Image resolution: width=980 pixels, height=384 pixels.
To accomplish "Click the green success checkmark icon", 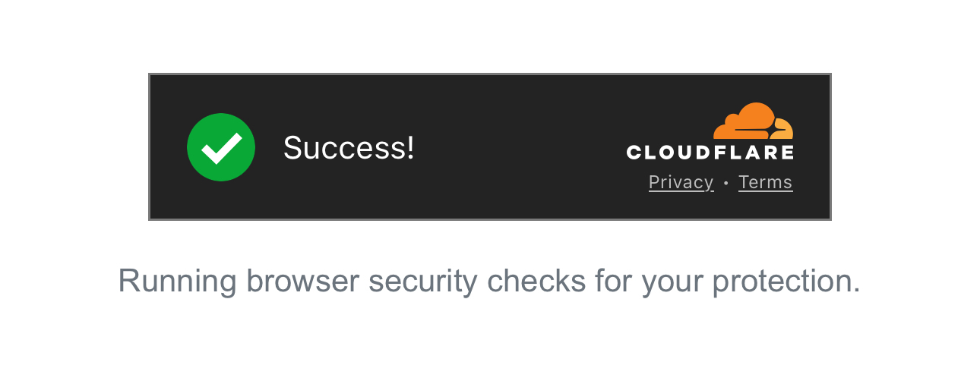I will click(221, 147).
